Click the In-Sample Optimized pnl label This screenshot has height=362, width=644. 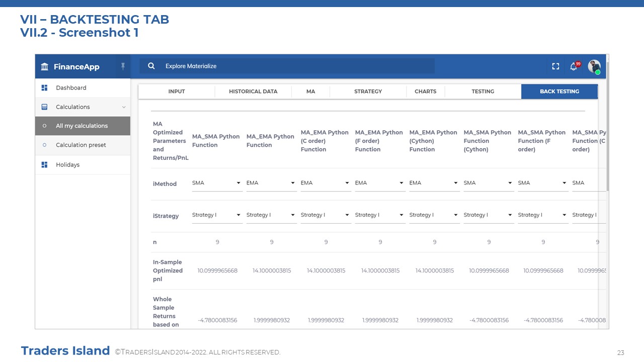tap(168, 270)
